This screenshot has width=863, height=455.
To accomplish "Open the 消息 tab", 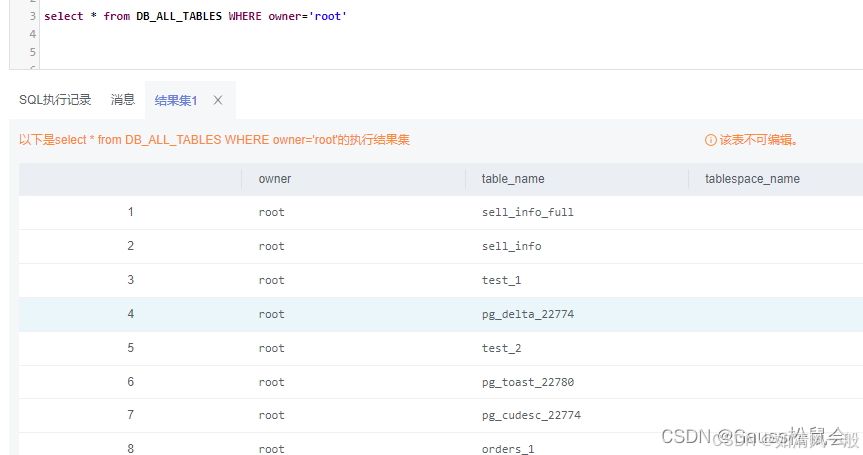I will tap(123, 100).
